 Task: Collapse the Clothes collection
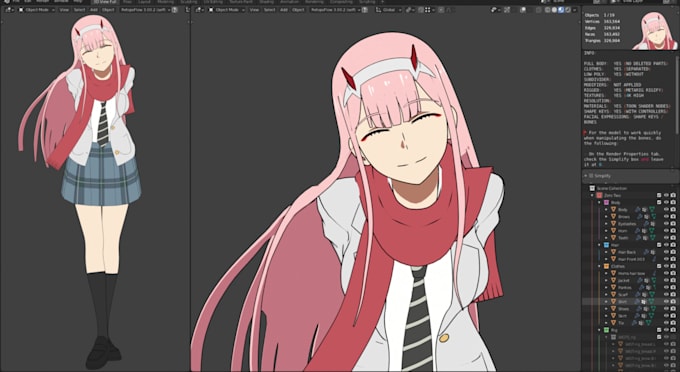point(600,266)
